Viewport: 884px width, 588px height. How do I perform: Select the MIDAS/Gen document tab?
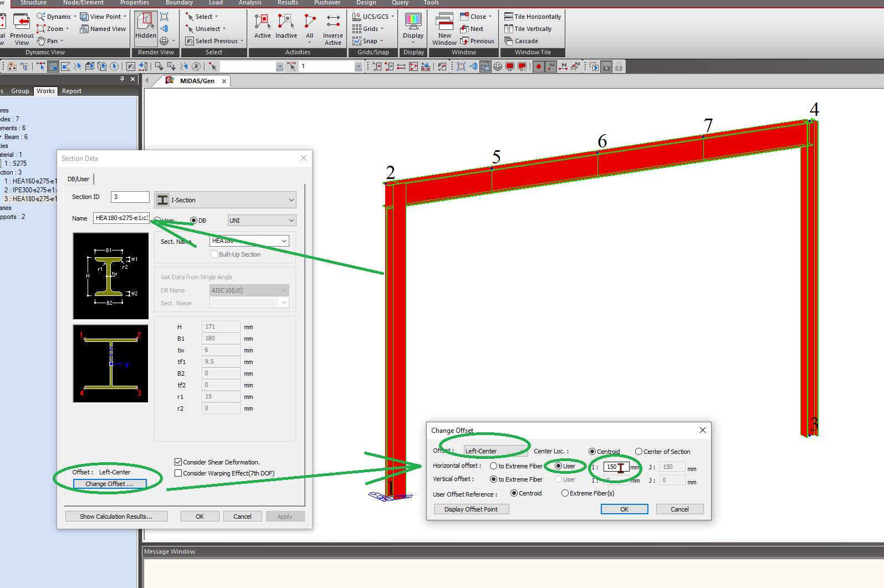[x=197, y=81]
